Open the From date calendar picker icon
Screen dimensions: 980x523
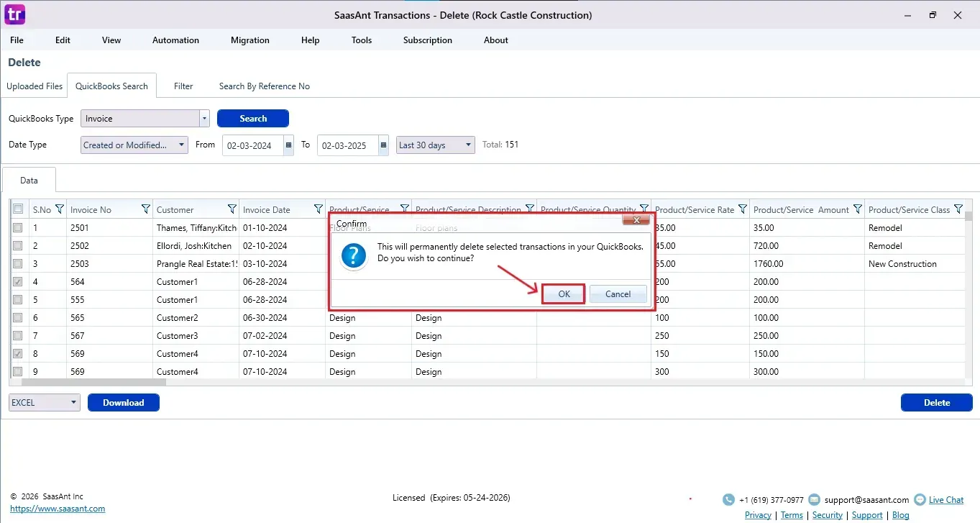pos(288,145)
